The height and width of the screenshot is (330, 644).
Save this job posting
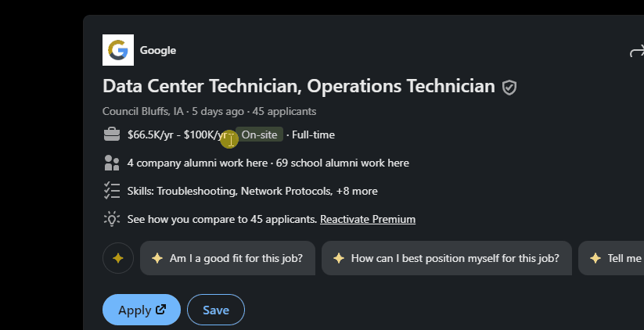coord(216,310)
